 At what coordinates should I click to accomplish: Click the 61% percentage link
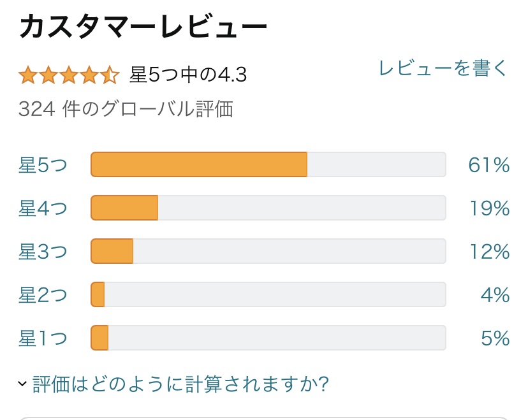[489, 165]
